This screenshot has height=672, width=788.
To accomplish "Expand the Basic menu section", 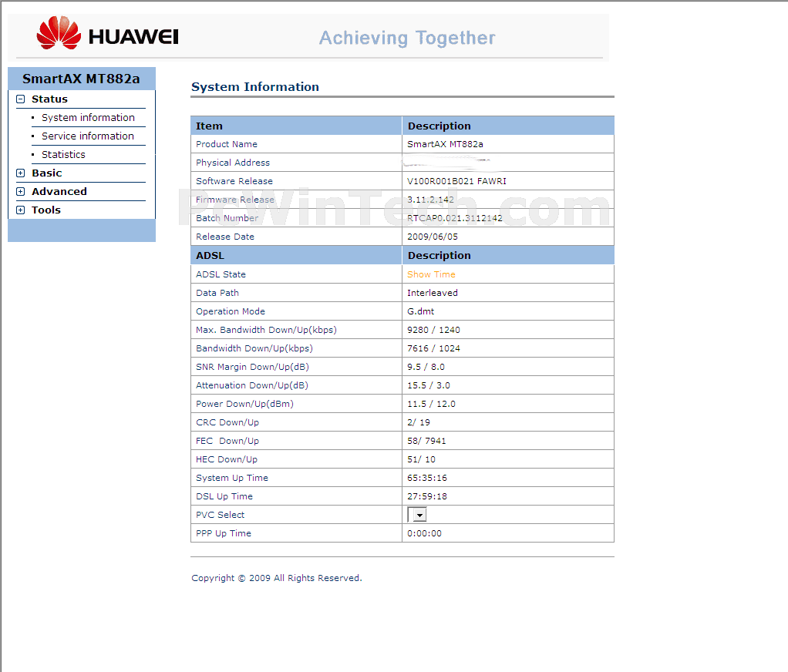I will tap(21, 173).
